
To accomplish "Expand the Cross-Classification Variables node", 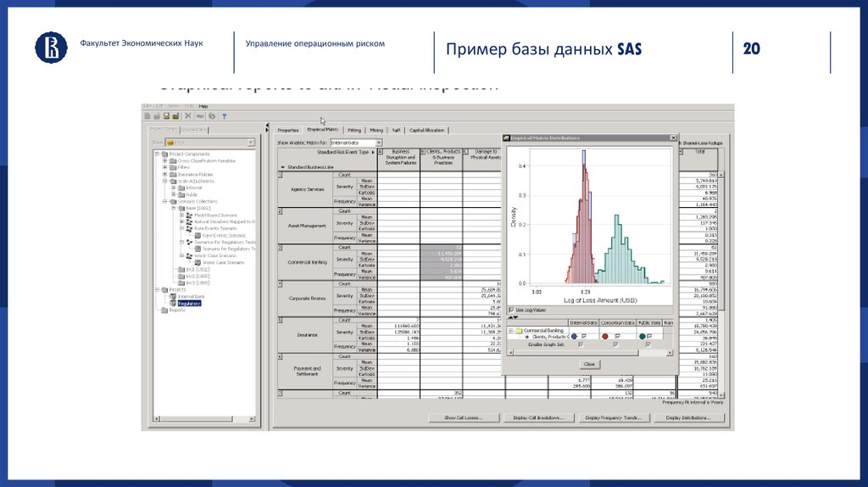I will point(165,160).
